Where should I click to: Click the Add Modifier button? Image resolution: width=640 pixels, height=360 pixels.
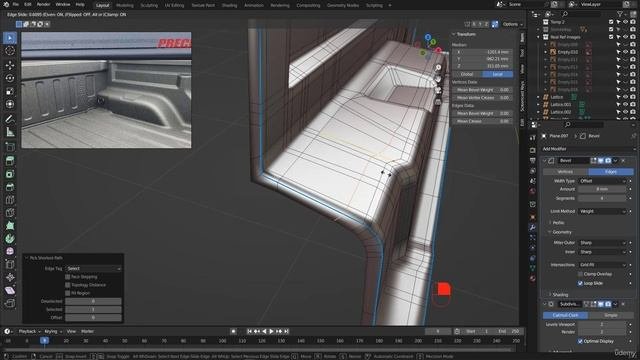pos(588,149)
